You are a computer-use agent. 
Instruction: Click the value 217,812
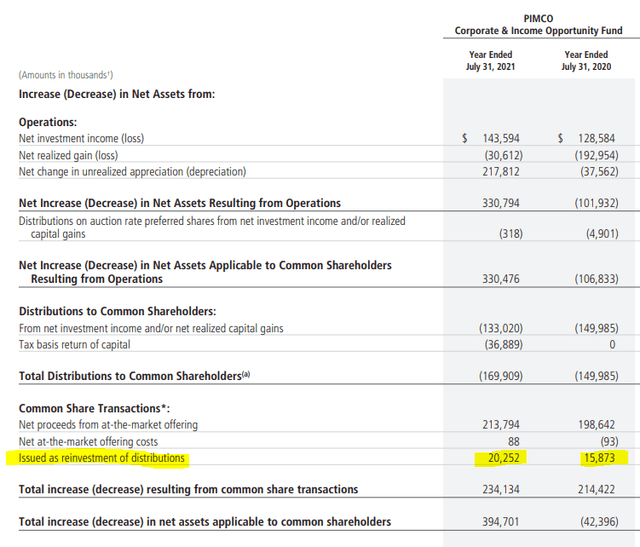[501, 171]
